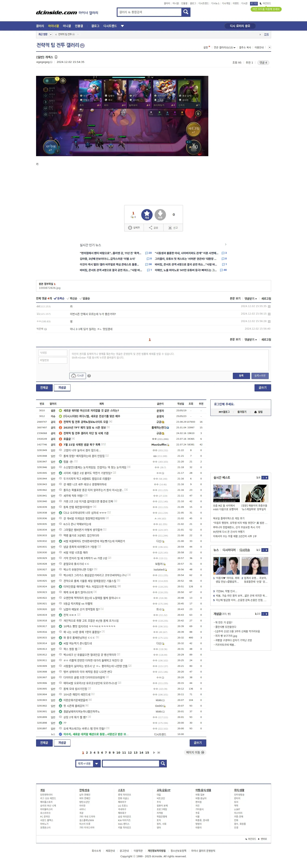Click 새로고침 above comments
307x868 pixels.
click(266, 299)
